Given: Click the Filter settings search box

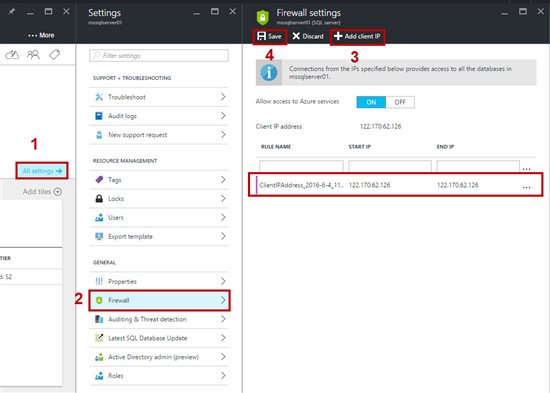Looking at the screenshot, I should point(159,55).
